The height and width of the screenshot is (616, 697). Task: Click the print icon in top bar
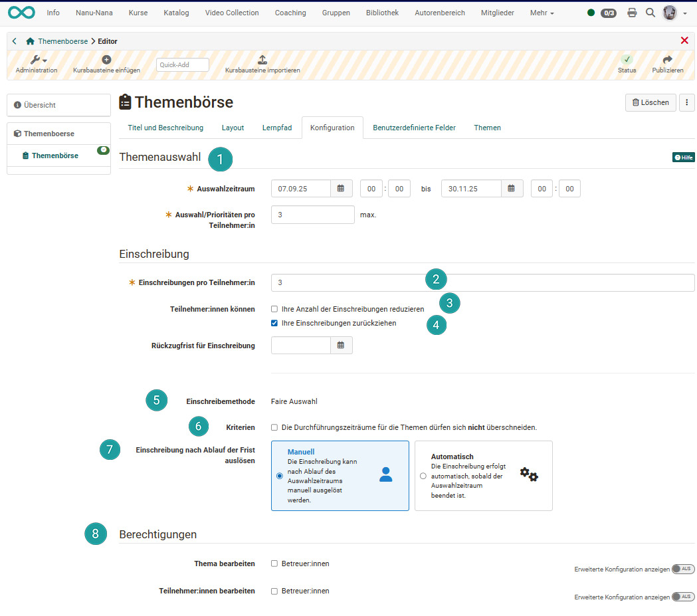click(632, 13)
